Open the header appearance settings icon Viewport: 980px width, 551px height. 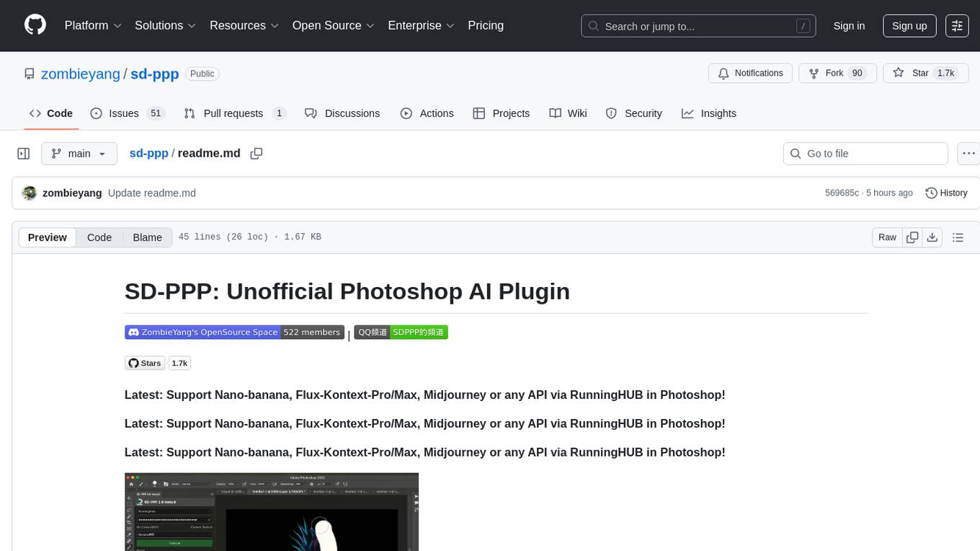coord(957,26)
